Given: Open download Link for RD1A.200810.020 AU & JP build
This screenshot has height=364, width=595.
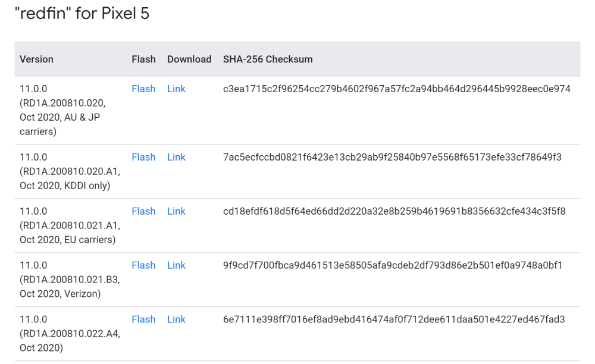Looking at the screenshot, I should tap(176, 89).
